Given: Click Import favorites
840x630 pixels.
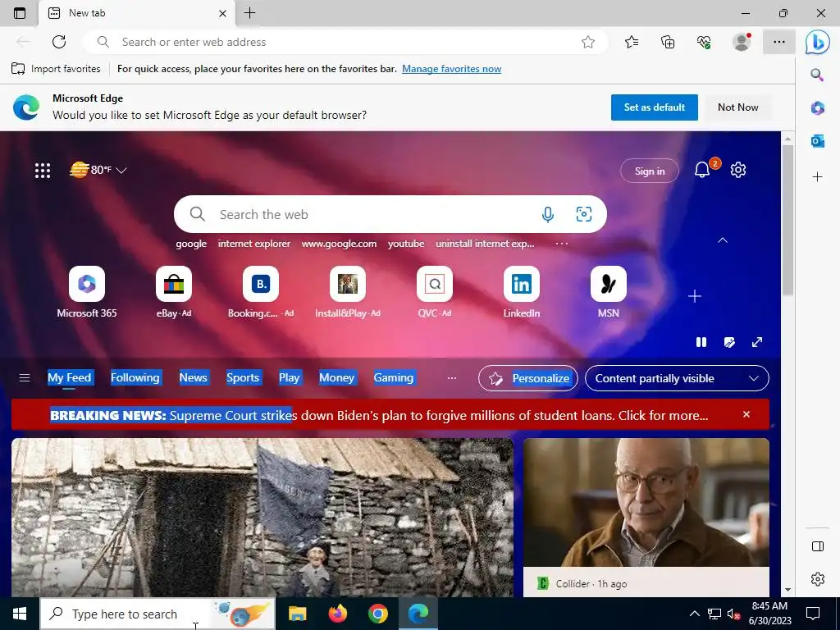Looking at the screenshot, I should coord(56,69).
